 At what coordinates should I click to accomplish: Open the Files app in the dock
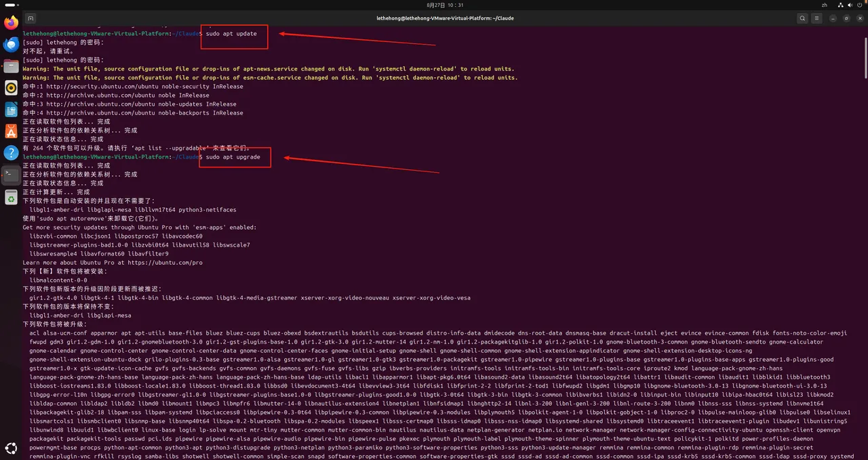(11, 66)
